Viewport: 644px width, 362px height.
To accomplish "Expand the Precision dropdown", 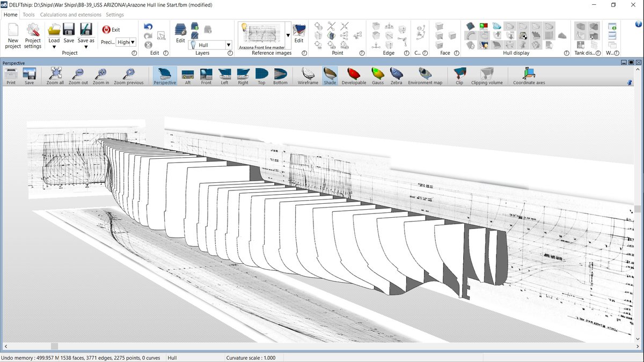I will pos(133,42).
